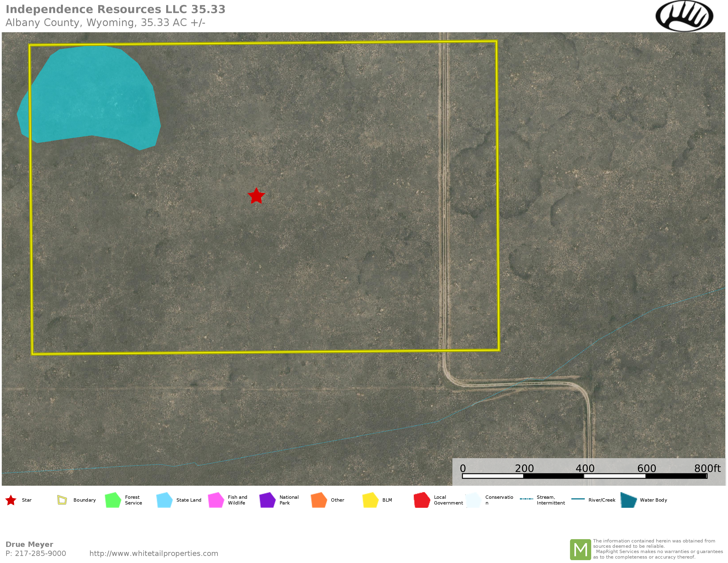The height and width of the screenshot is (563, 728).
Task: Click the BLM yellow legend swatch
Action: tap(370, 500)
